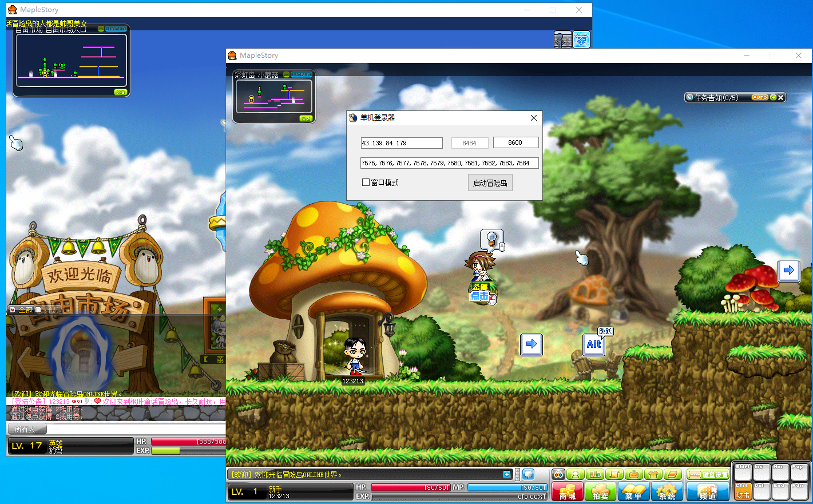Image resolution: width=813 pixels, height=504 pixels.
Task: Click the disabled 8484 port field
Action: click(x=470, y=143)
